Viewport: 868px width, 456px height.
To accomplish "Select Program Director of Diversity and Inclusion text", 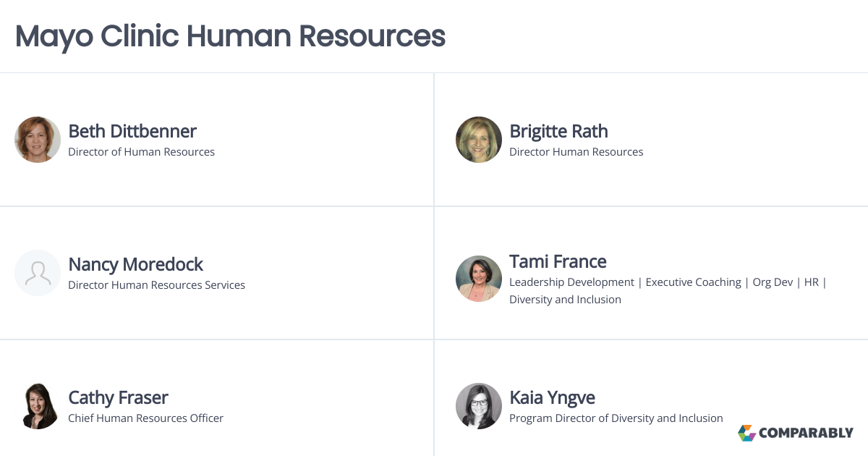I will [616, 418].
